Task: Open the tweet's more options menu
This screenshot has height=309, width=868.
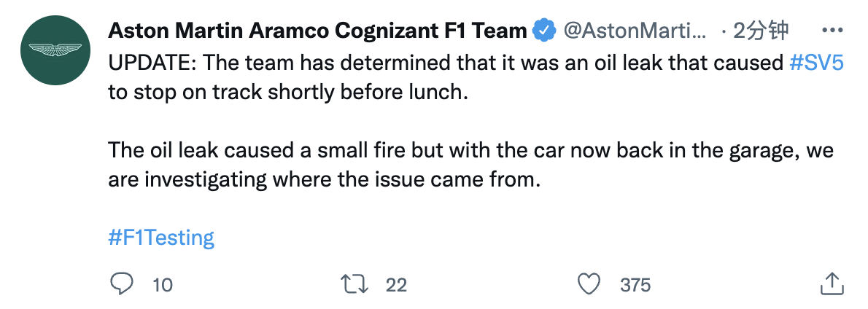Action: coord(832,31)
